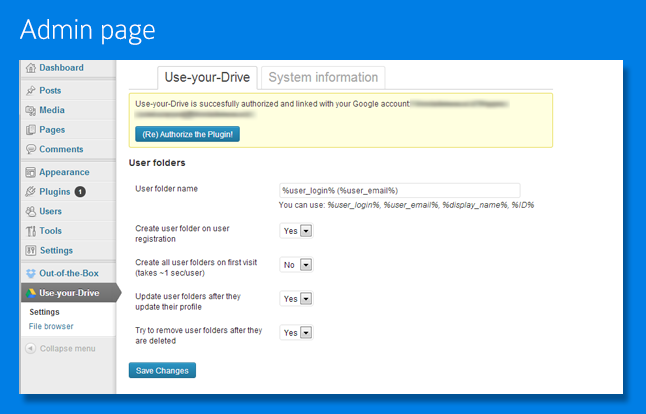This screenshot has width=646, height=414.
Task: Switch to the System information tab
Action: coord(323,77)
